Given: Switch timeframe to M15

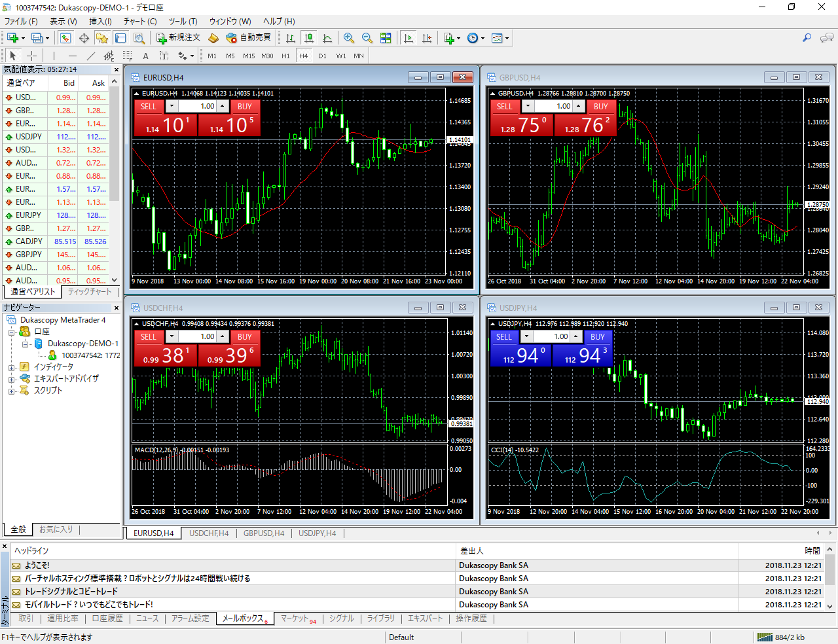Looking at the screenshot, I should [249, 56].
